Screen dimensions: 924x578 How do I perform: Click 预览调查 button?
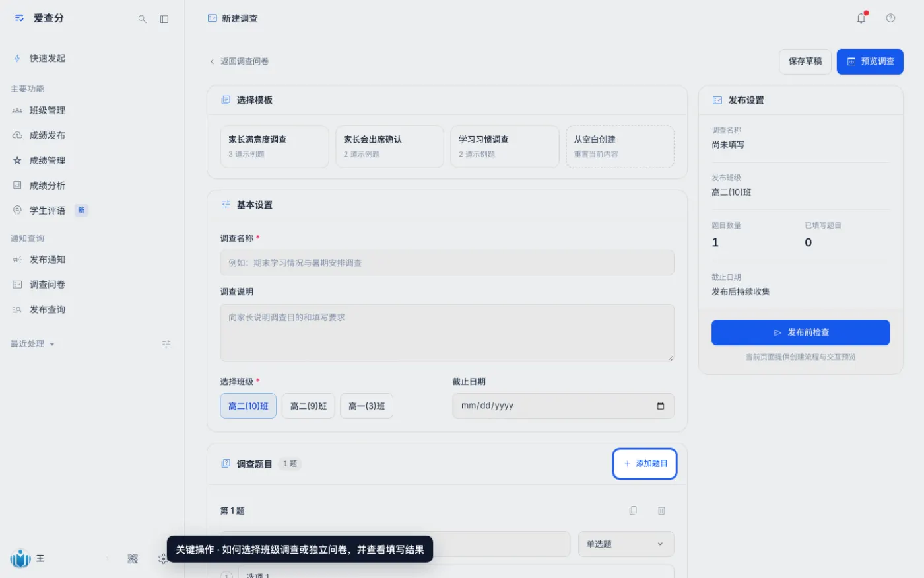pos(870,61)
